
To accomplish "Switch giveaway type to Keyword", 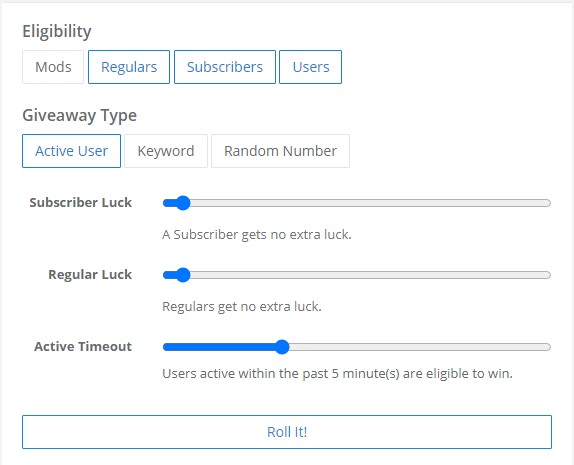I will (x=166, y=151).
